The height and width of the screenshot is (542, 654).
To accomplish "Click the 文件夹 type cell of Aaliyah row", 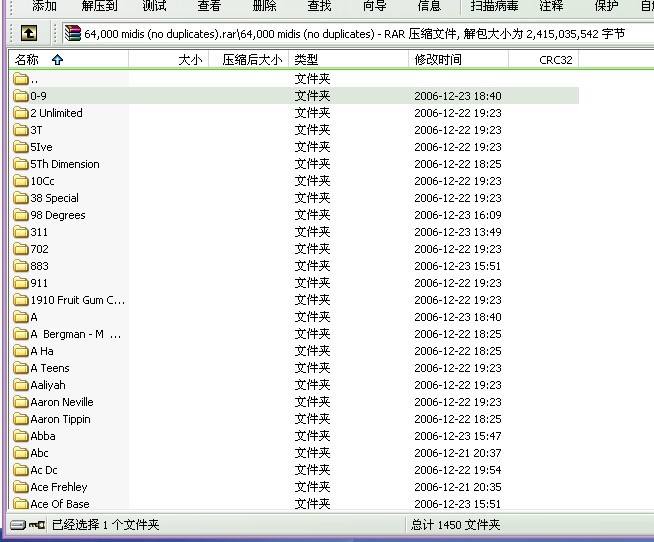I will (312, 385).
